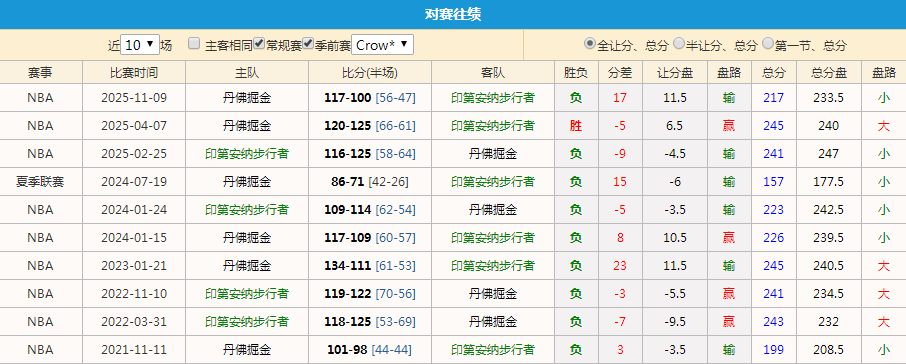The image size is (906, 364).
Task: Open the 117-109 score of 2024-01-15
Action: point(348,237)
